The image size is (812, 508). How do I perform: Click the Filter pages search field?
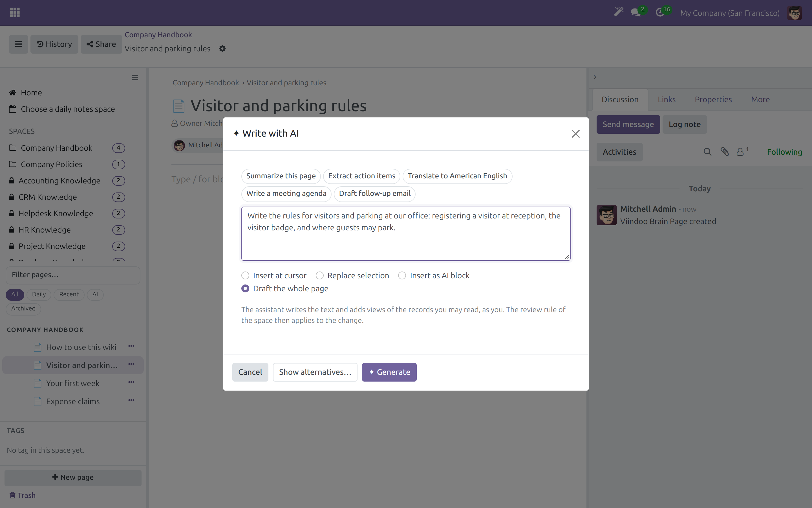point(73,275)
